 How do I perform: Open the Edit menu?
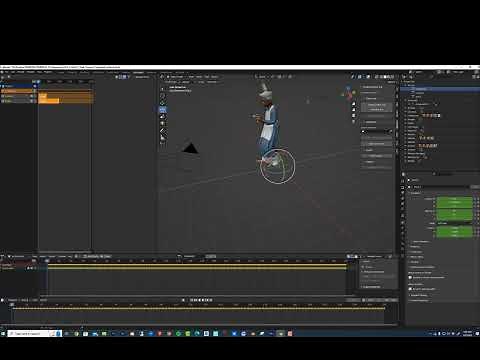[x=13, y=72]
